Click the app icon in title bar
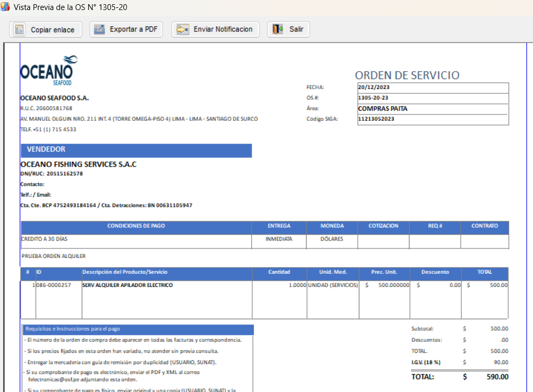Viewport: 533px width, 392px height. [x=5, y=7]
